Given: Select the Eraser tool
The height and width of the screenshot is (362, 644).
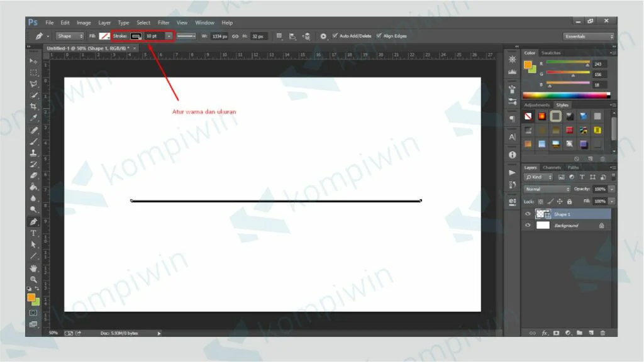Looking at the screenshot, I should (x=34, y=175).
